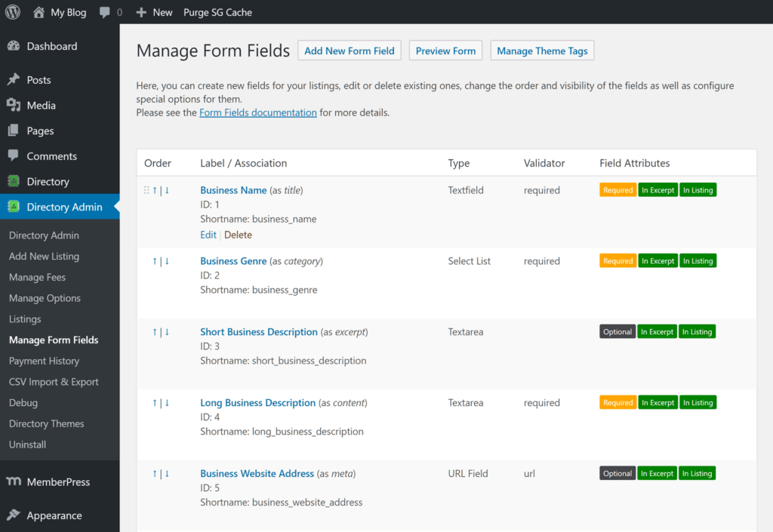Toggle the Required badge on Business Name

617,189
